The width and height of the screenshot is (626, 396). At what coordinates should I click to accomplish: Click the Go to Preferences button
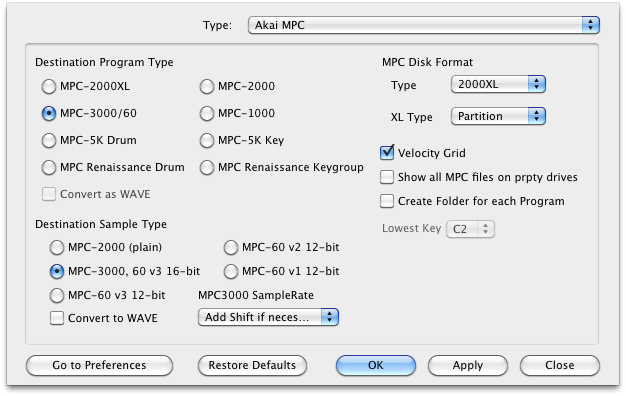click(99, 365)
